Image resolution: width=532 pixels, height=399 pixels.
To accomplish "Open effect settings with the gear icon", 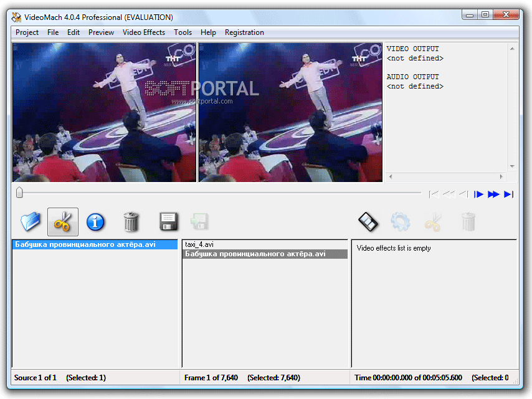I will pyautogui.click(x=401, y=222).
